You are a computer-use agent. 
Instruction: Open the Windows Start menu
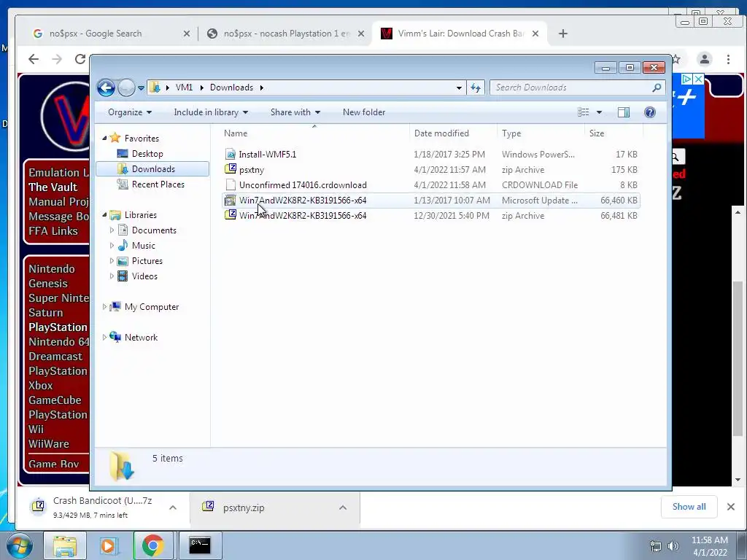click(19, 545)
